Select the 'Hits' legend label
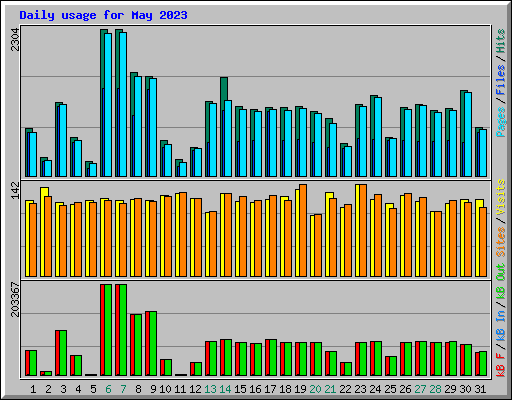 pyautogui.click(x=501, y=41)
